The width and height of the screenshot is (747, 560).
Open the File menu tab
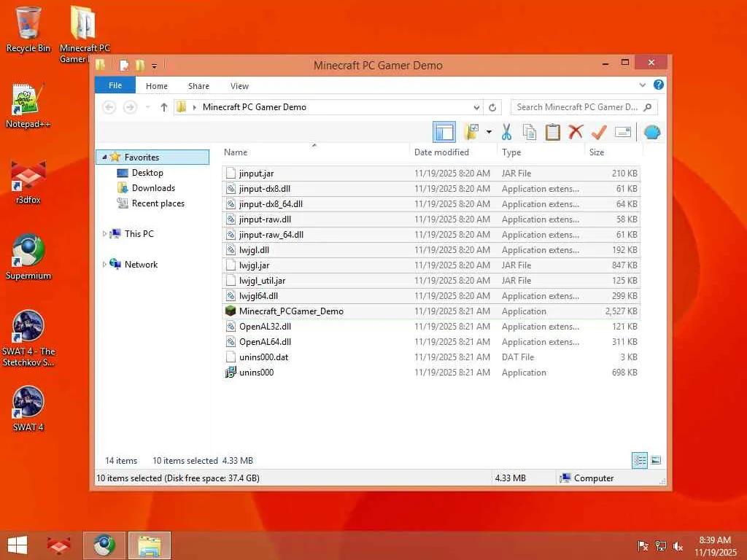point(115,85)
